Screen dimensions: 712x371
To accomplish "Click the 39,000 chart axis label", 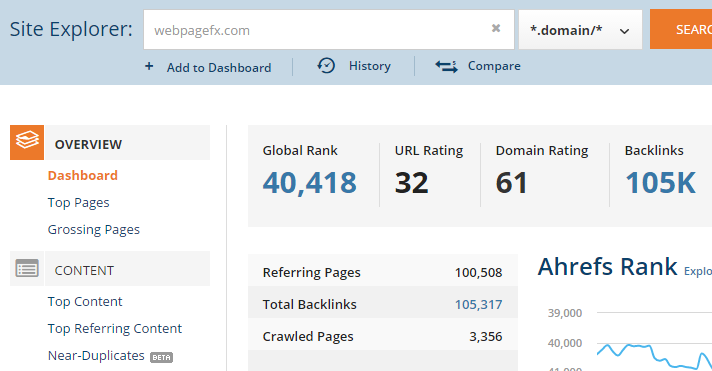I will click(x=565, y=313).
